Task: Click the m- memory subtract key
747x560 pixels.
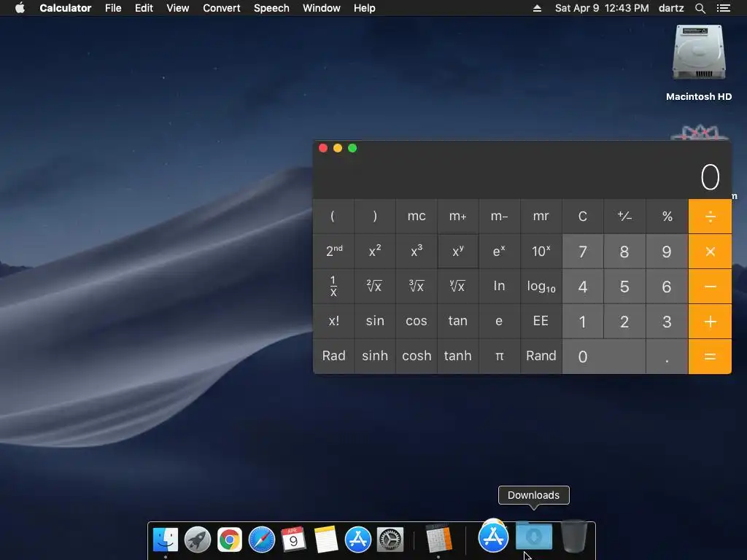Action: 499,216
